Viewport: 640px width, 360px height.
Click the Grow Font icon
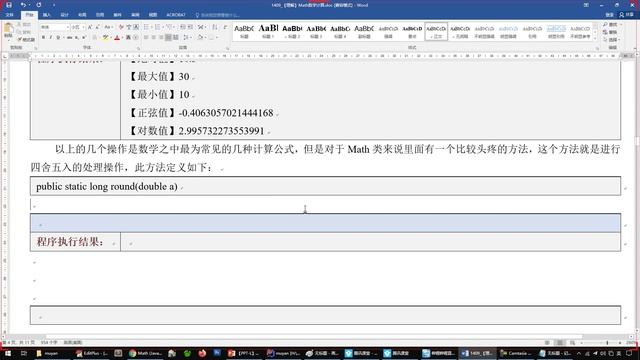pyautogui.click(x=90, y=27)
